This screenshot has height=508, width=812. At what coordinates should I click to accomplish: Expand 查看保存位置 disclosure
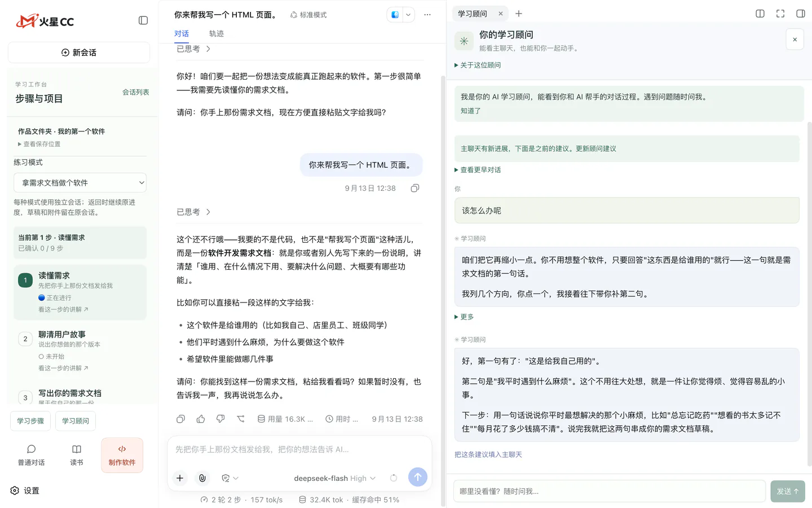(x=39, y=144)
